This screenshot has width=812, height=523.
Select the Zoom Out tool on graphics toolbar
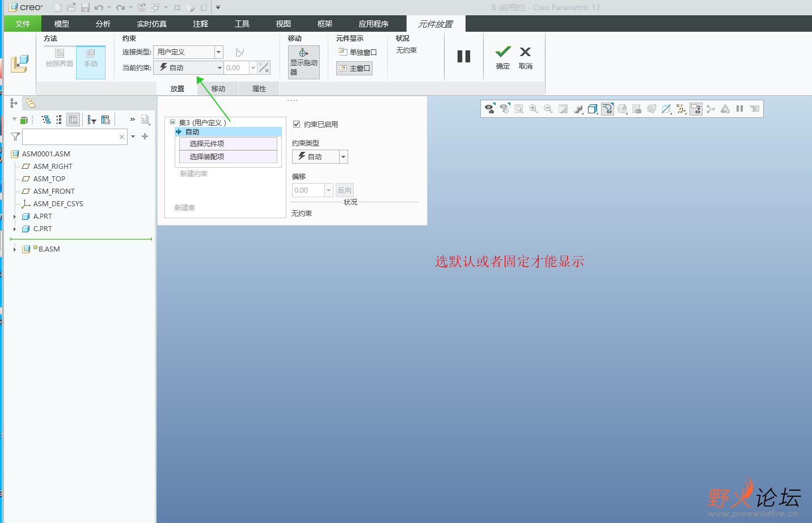click(x=548, y=109)
